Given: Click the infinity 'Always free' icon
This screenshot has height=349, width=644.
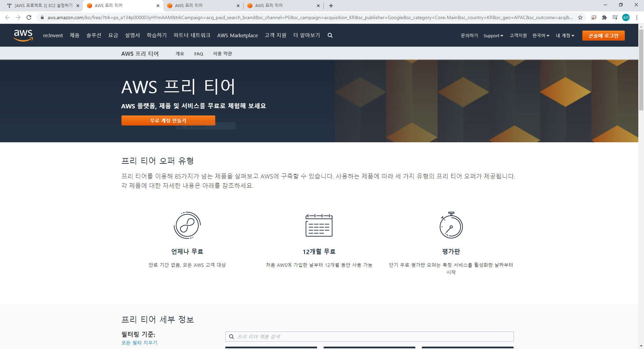Looking at the screenshot, I should tap(187, 225).
